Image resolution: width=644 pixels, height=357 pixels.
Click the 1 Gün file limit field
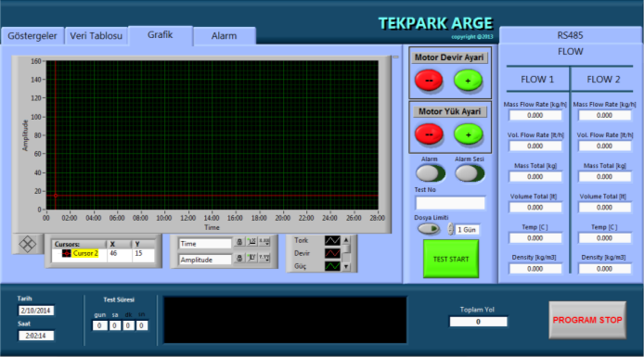[x=467, y=230]
